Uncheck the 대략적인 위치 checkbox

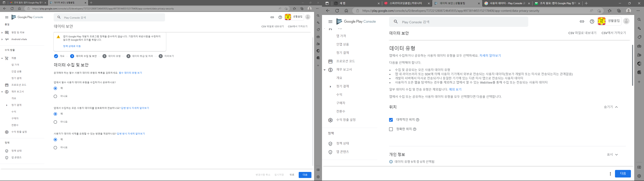coord(391,120)
